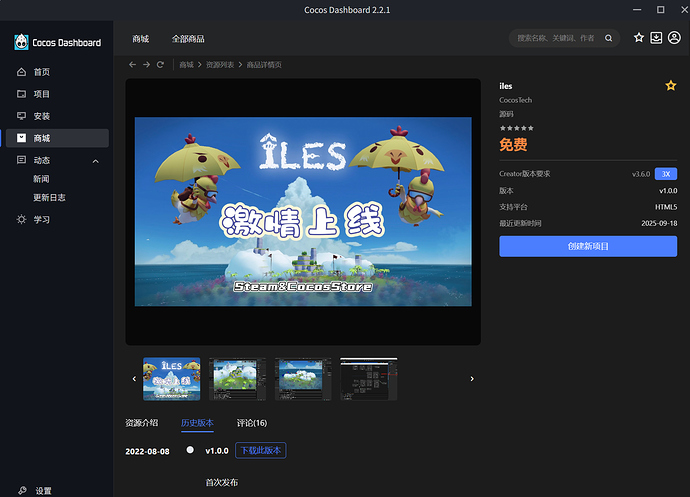Click the 3X version badge
Viewport: 690px width, 497px height.
point(666,174)
